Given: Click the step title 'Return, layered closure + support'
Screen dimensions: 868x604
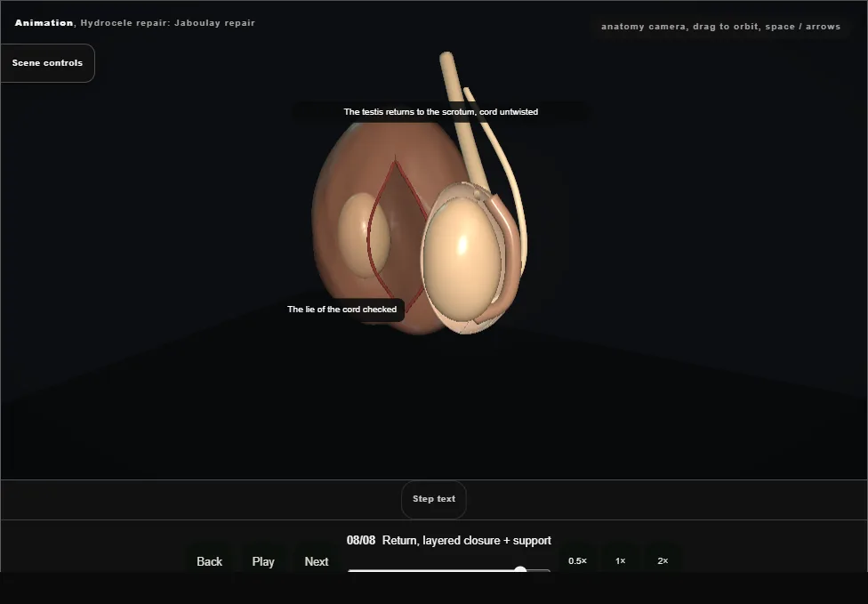Looking at the screenshot, I should click(x=467, y=540).
